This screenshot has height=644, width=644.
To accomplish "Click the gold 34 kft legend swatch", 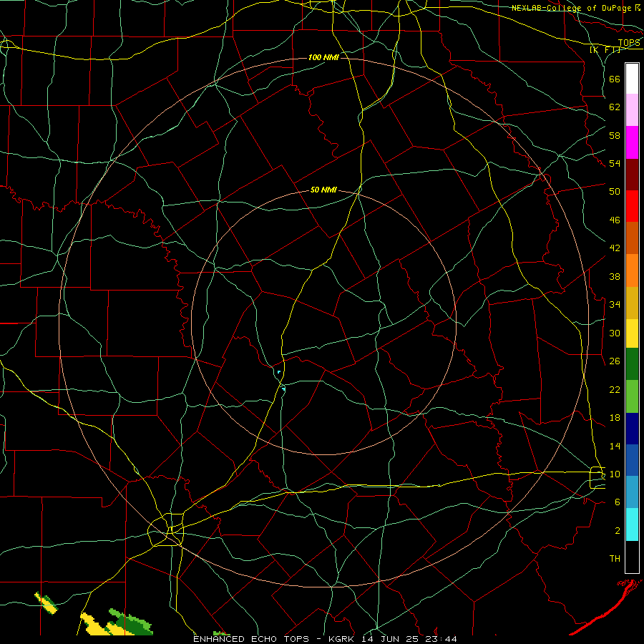I will tap(632, 303).
